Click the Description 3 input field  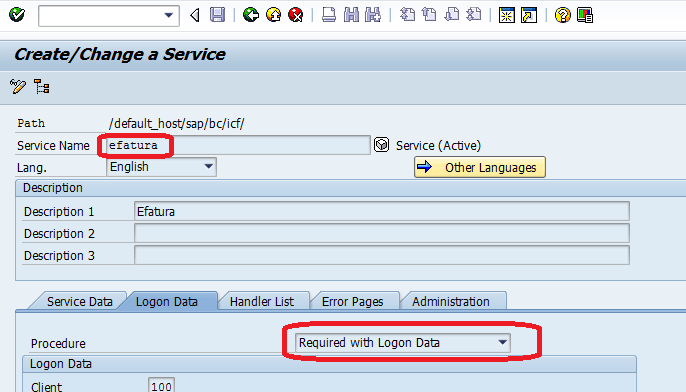(x=382, y=255)
